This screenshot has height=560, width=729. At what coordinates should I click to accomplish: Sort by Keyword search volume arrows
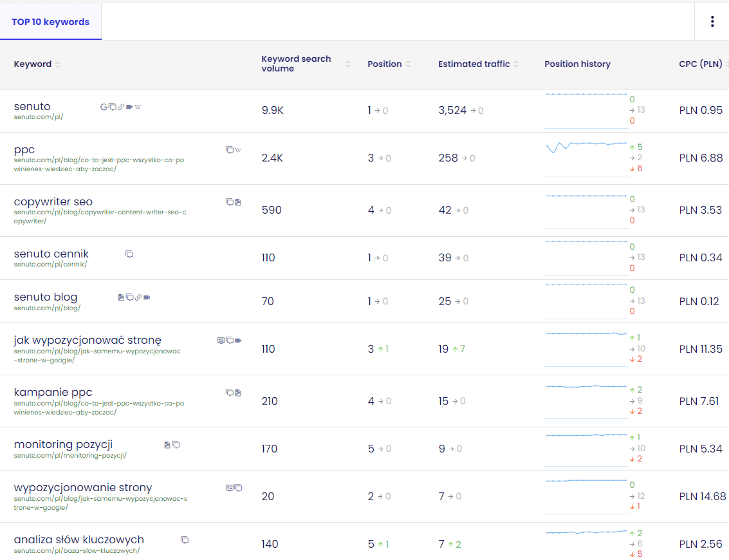(x=348, y=64)
